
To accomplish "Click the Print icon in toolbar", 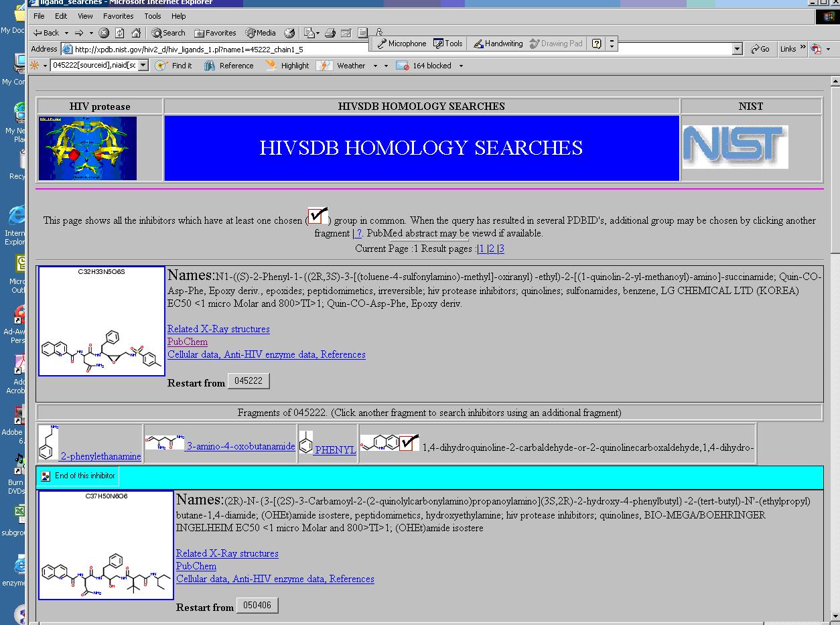I will coord(330,33).
